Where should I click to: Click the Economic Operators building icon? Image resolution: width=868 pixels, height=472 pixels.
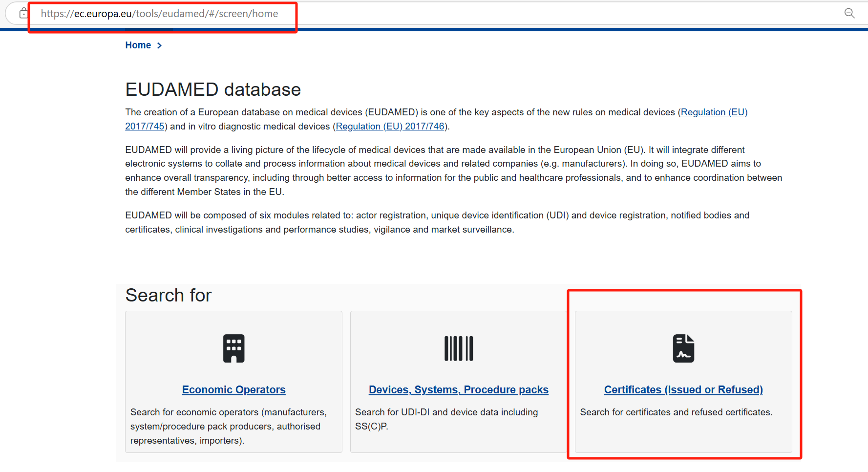(x=233, y=348)
